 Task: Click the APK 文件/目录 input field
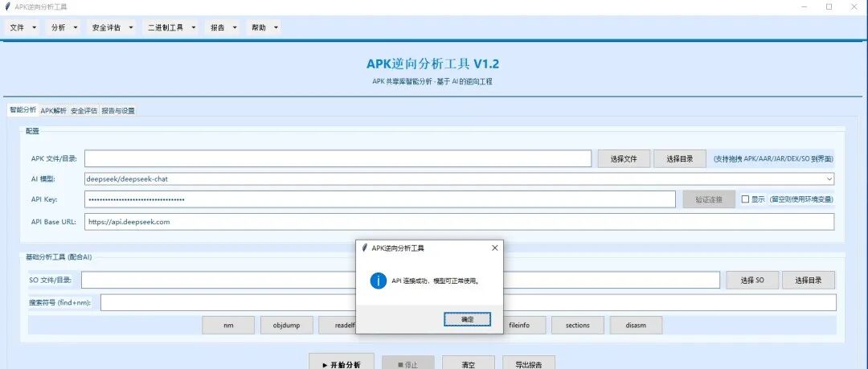338,158
